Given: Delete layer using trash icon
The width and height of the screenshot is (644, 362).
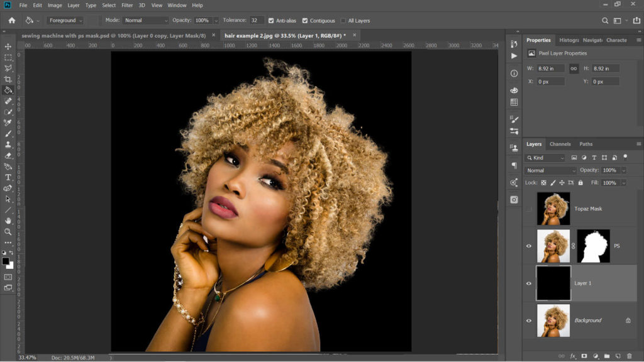Looking at the screenshot, I should [629, 356].
